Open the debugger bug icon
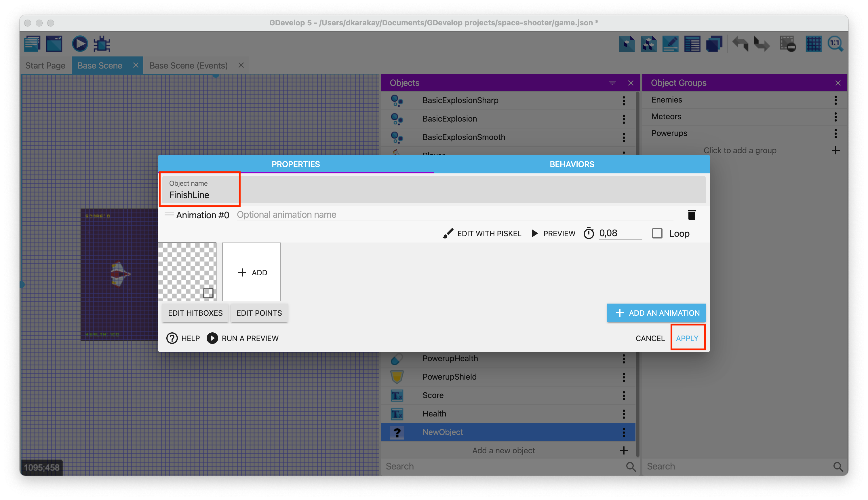The image size is (868, 500). click(102, 44)
